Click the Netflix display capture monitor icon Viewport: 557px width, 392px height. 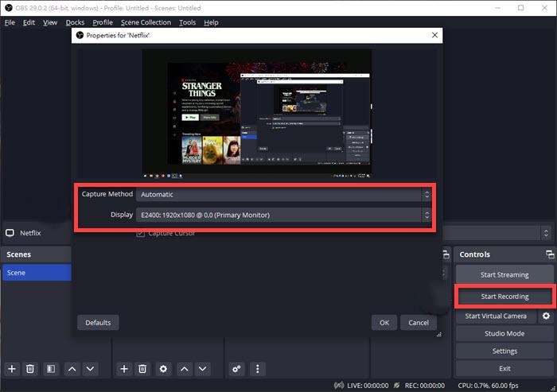click(10, 233)
